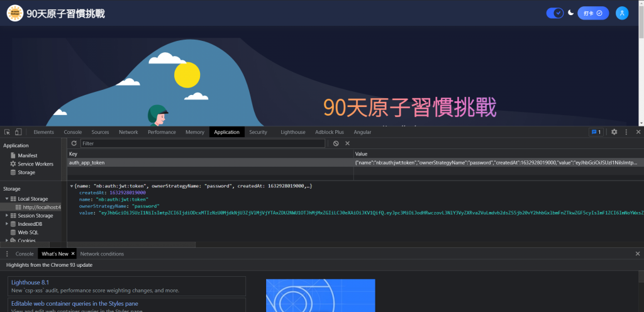This screenshot has height=312, width=644.
Task: Open Manifest in Application sidebar
Action: click(27, 155)
